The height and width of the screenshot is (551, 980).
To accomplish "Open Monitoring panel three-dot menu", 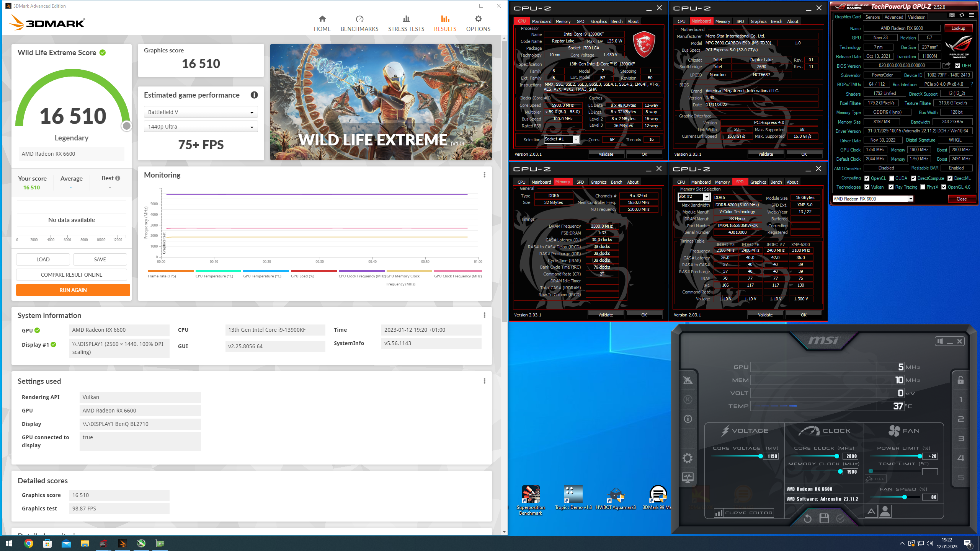I will pos(484,175).
